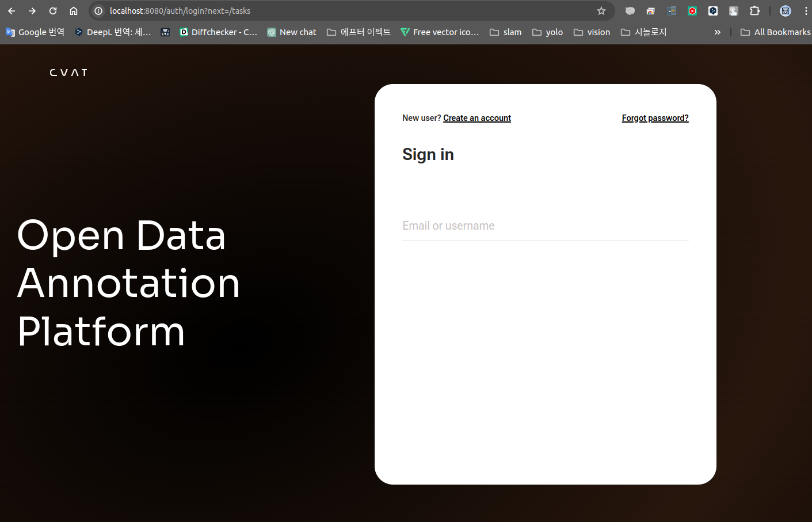
Task: Click the Forgot password? link
Action: pyautogui.click(x=655, y=118)
